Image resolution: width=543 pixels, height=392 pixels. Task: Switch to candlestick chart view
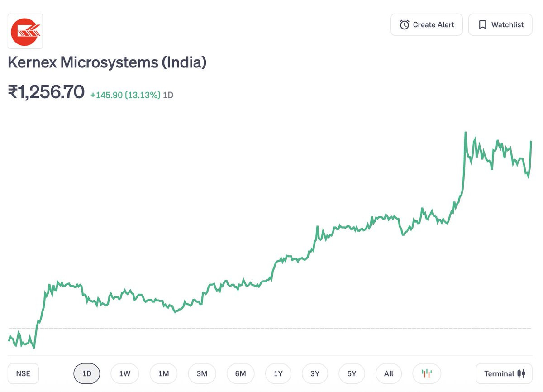[427, 373]
